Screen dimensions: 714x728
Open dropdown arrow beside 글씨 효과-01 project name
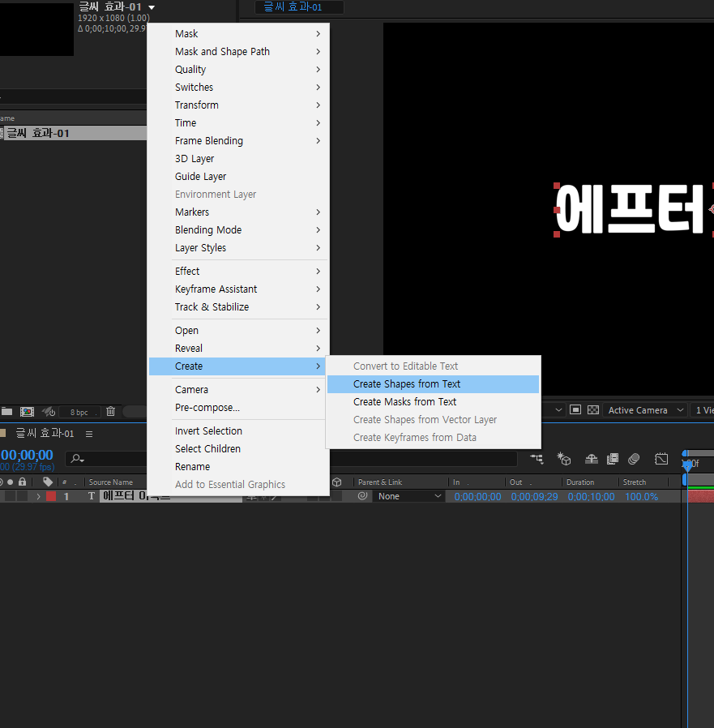point(152,7)
